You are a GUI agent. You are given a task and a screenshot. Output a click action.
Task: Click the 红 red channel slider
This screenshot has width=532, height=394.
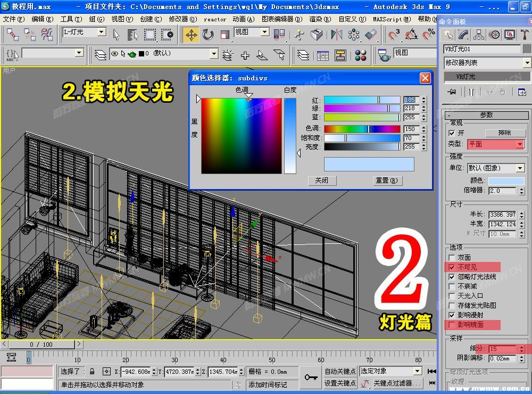(x=362, y=100)
